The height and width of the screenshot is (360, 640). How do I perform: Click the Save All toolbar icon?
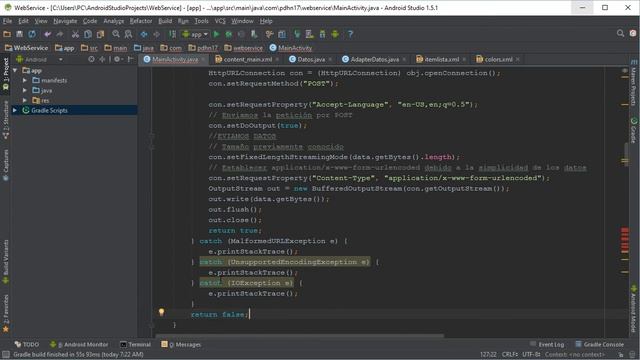[x=19, y=34]
